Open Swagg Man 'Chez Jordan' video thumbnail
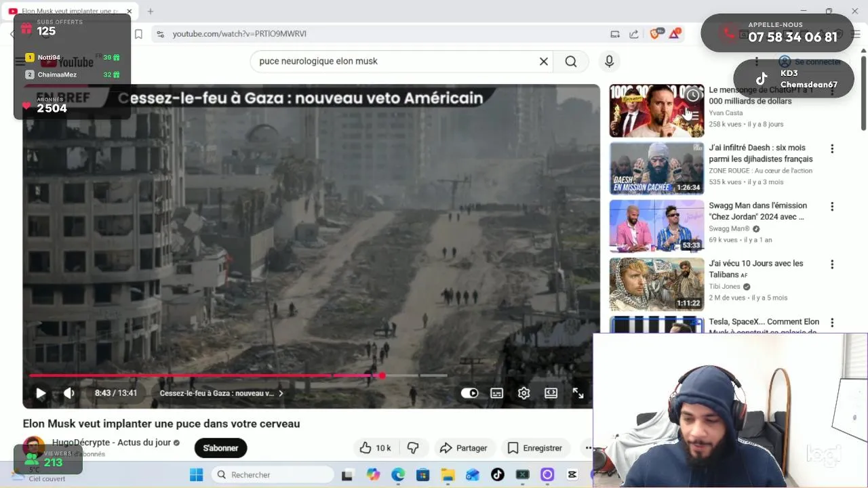The width and height of the screenshot is (868, 488). [x=656, y=226]
